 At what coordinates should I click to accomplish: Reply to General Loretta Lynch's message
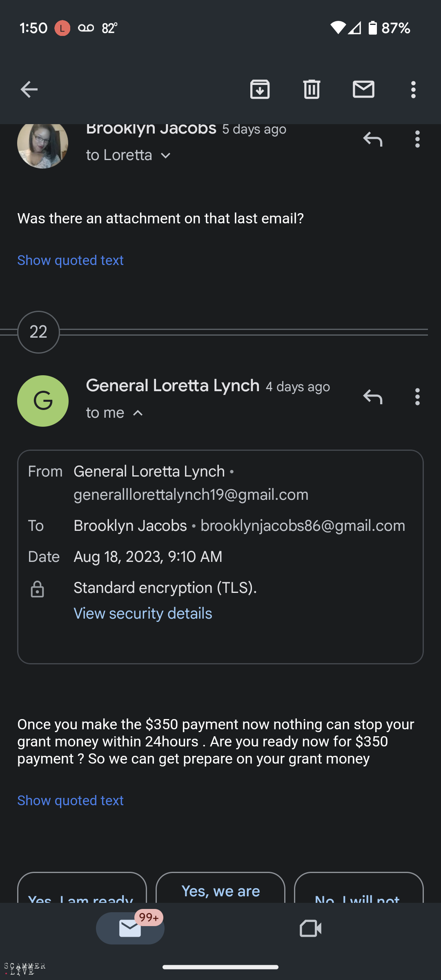[x=373, y=396]
